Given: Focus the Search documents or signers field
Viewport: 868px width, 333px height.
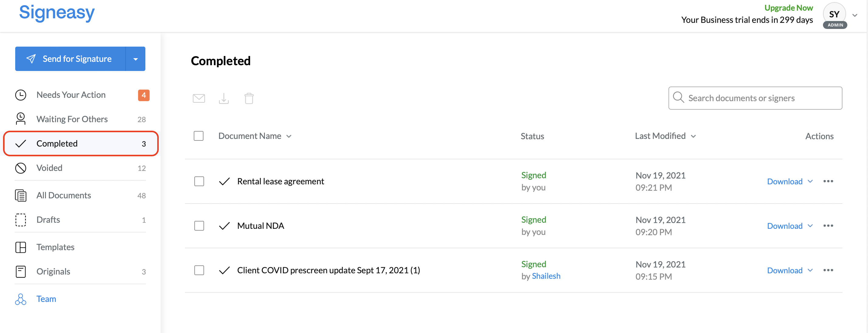Looking at the screenshot, I should (x=755, y=98).
